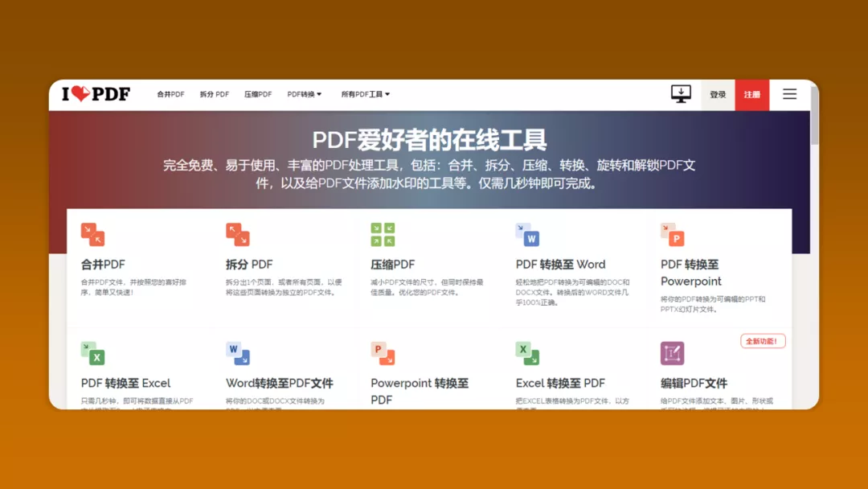Image resolution: width=868 pixels, height=489 pixels.
Task: Select 拆分 PDF in the top navigation
Action: point(215,94)
